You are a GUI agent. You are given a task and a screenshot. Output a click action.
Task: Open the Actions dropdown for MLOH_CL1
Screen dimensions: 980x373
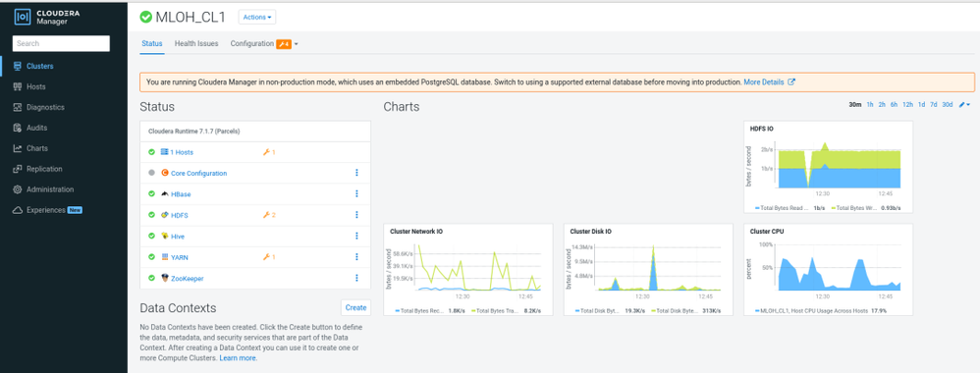click(x=257, y=17)
